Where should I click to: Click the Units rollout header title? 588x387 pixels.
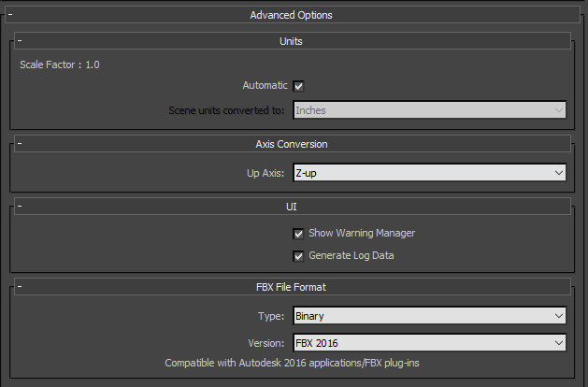coord(291,41)
